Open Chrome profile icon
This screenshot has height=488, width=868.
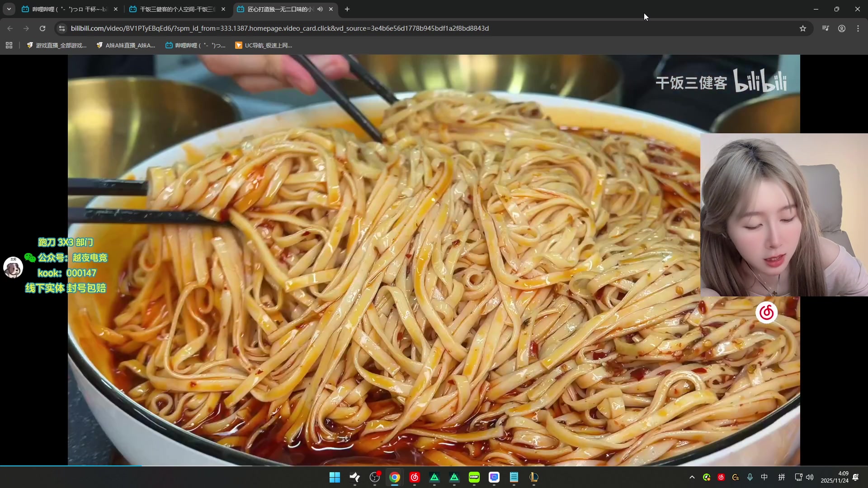click(x=842, y=28)
